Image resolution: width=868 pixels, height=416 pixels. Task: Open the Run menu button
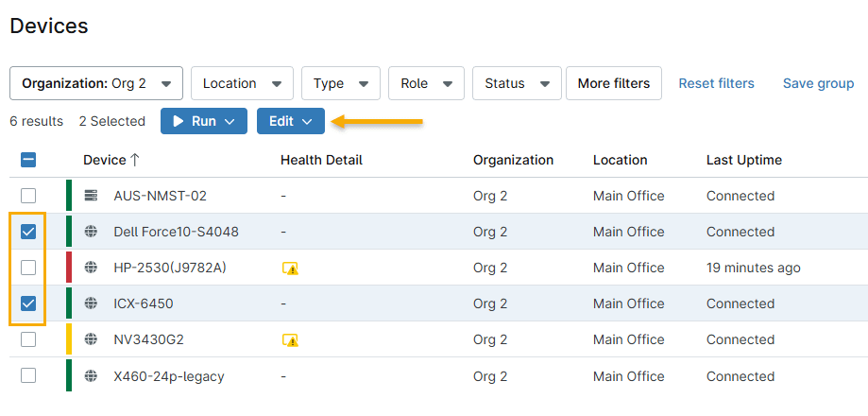click(x=203, y=121)
